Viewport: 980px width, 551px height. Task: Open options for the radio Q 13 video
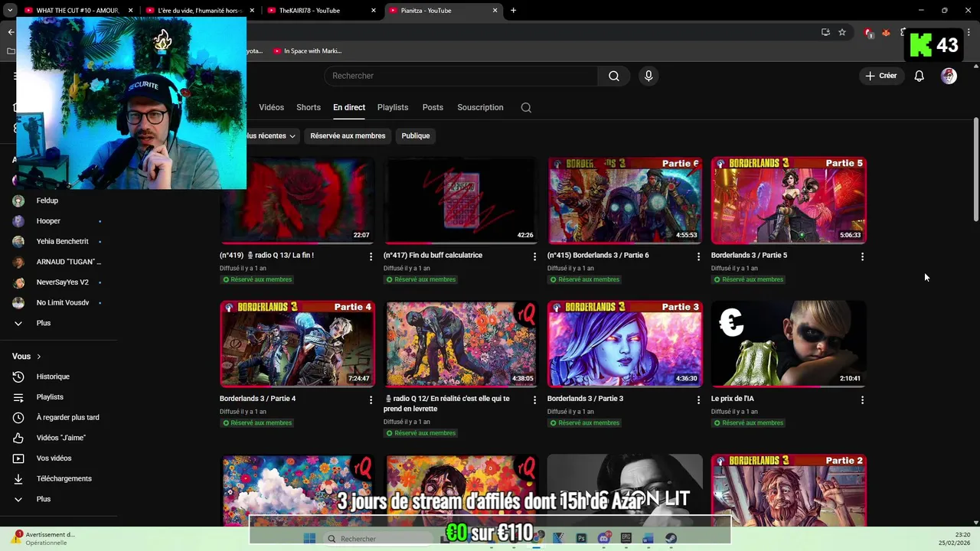click(x=371, y=256)
